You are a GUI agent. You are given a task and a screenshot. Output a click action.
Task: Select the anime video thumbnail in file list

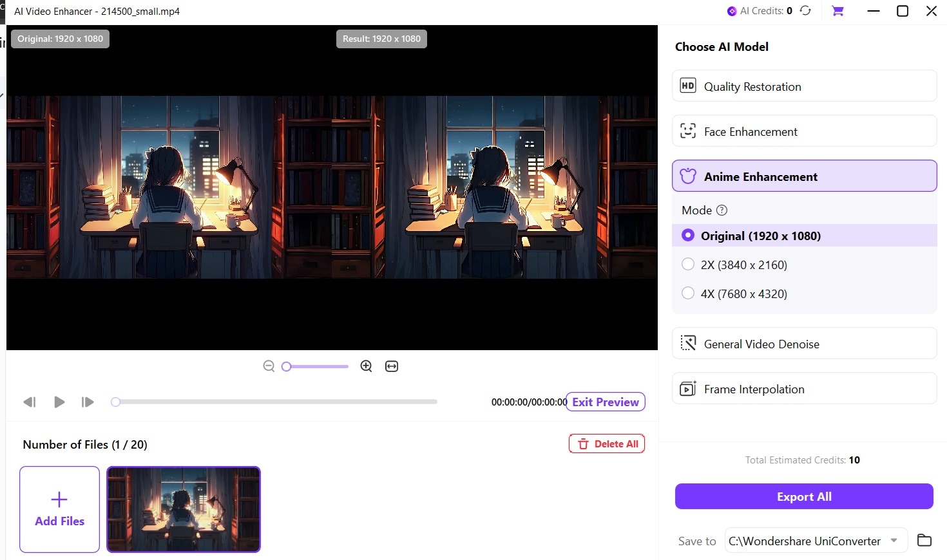click(184, 509)
